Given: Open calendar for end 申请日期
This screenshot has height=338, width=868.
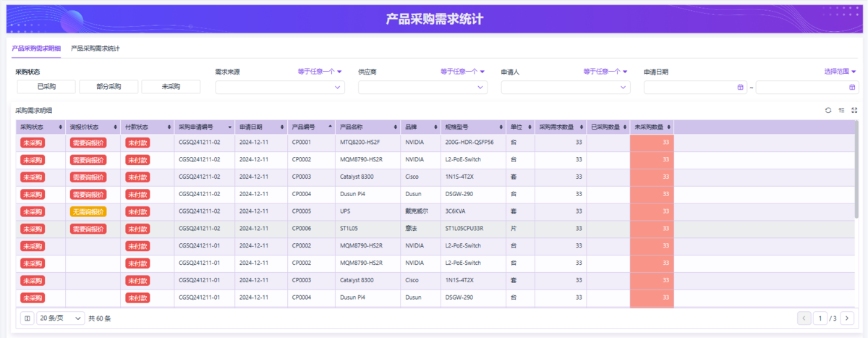Looking at the screenshot, I should tap(851, 88).
